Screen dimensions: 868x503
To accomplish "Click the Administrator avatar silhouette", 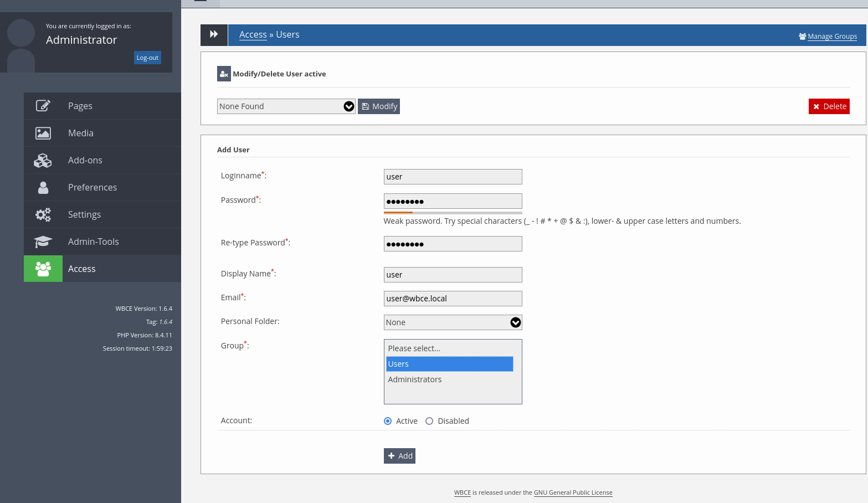I will 21,45.
